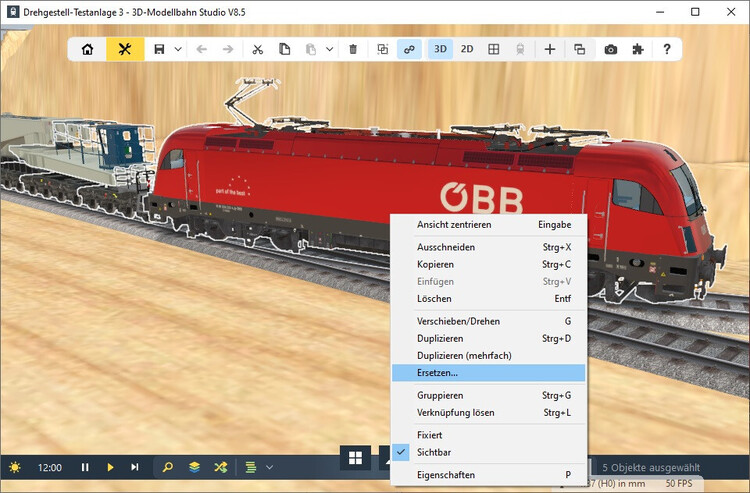Open the paste options dropdown arrow

pyautogui.click(x=330, y=49)
